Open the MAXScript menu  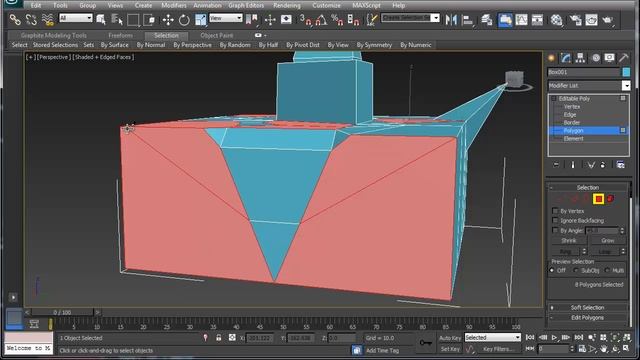tap(366, 5)
